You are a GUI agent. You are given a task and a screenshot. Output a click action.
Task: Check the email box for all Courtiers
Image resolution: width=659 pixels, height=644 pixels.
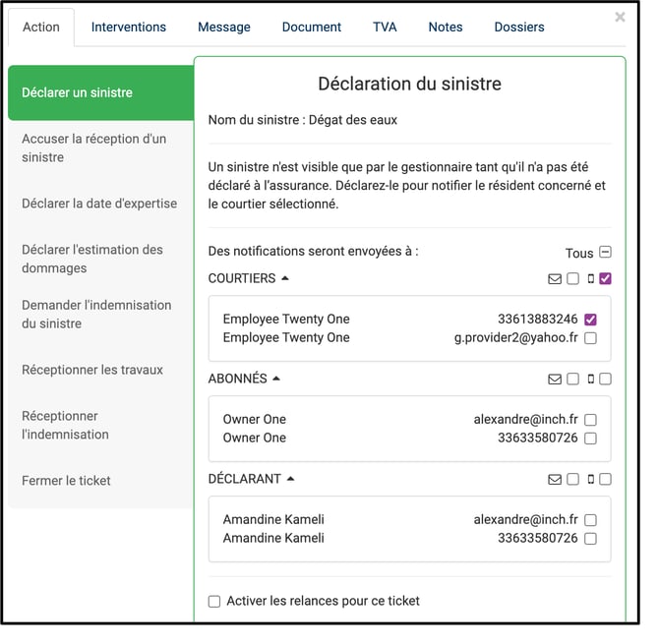click(x=572, y=279)
